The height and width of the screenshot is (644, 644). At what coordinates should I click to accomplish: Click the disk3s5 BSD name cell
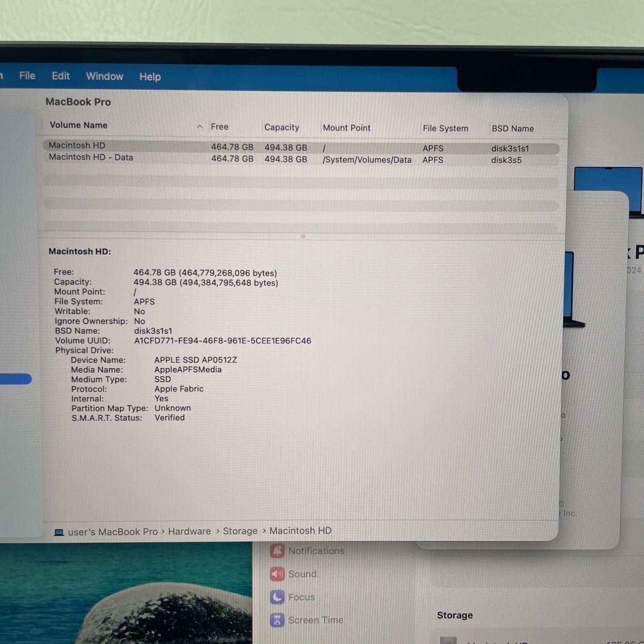point(506,160)
